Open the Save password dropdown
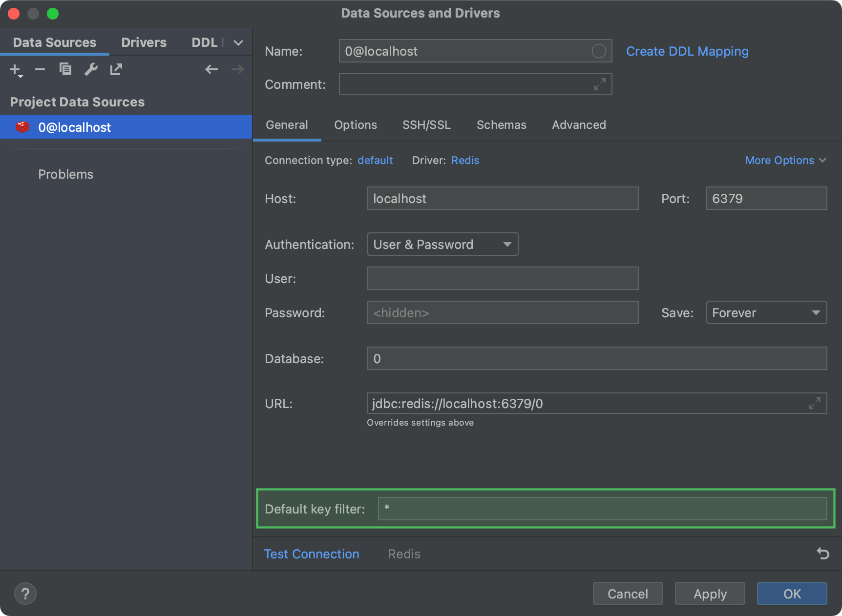 (766, 313)
